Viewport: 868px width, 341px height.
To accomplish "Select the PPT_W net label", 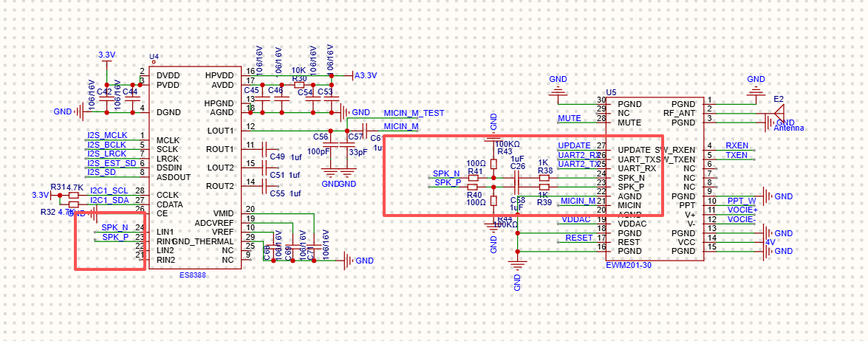I will [741, 201].
